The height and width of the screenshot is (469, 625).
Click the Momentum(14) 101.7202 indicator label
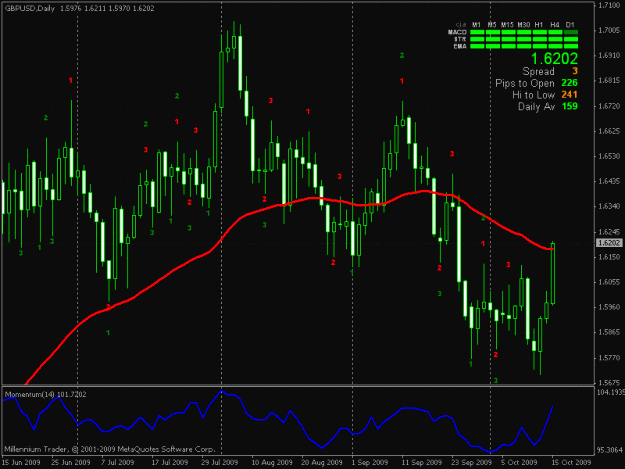45,394
